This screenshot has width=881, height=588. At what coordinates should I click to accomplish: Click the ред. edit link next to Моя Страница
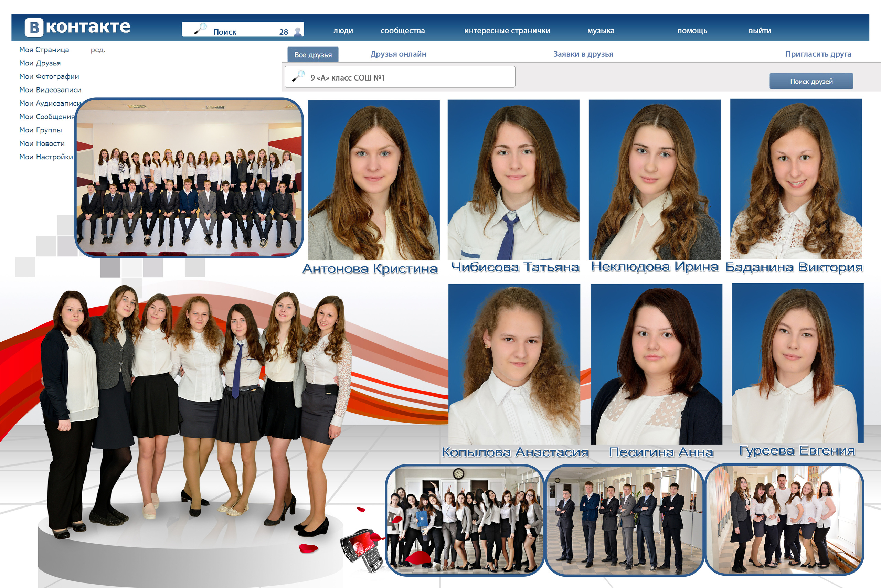click(98, 50)
